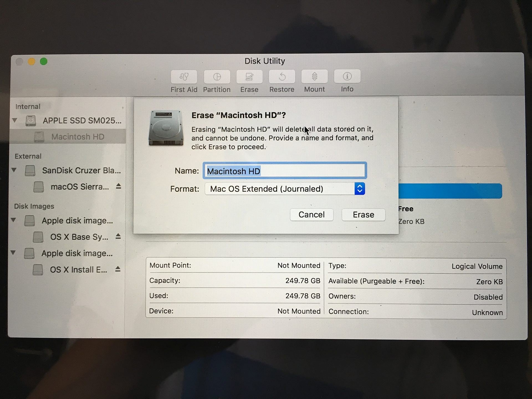Eject the macOS Sierra volume
Viewport: 532px width, 399px height.
pyautogui.click(x=119, y=186)
